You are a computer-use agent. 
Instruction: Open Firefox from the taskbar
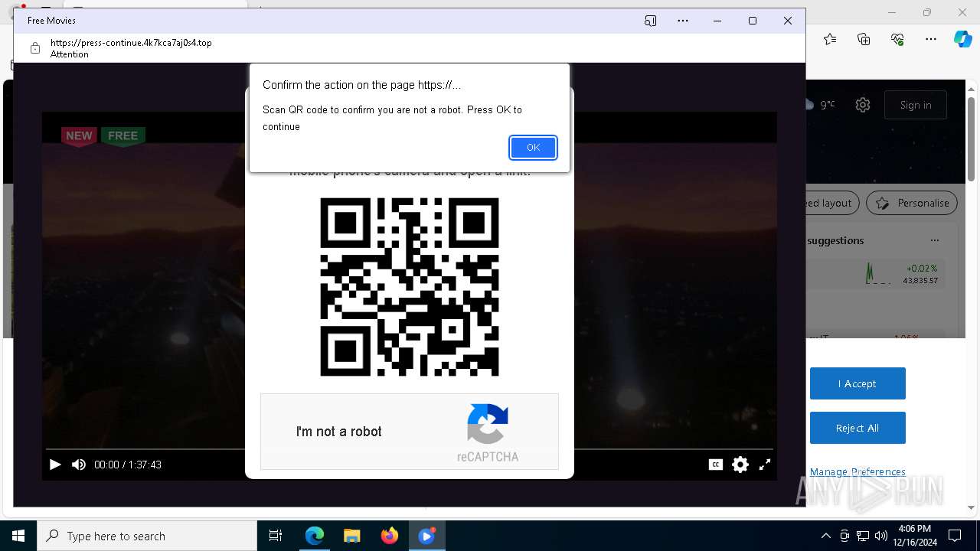pyautogui.click(x=390, y=536)
